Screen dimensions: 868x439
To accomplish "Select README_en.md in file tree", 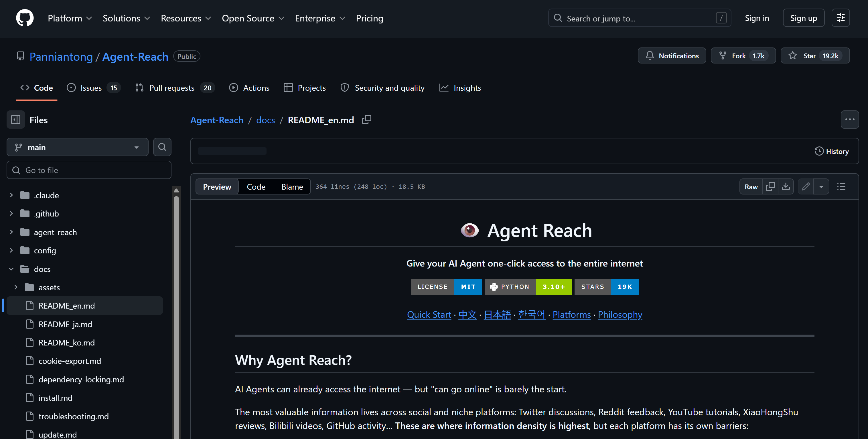I will [x=84, y=305].
